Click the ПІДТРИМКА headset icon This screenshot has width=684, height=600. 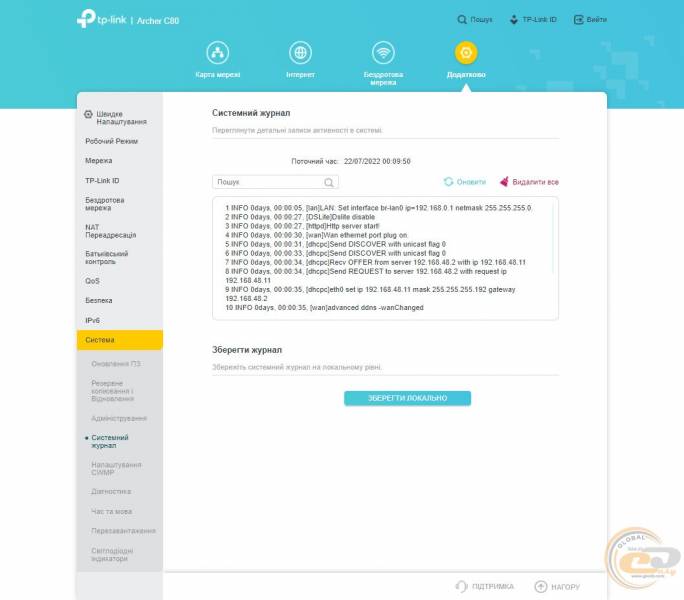pyautogui.click(x=461, y=586)
